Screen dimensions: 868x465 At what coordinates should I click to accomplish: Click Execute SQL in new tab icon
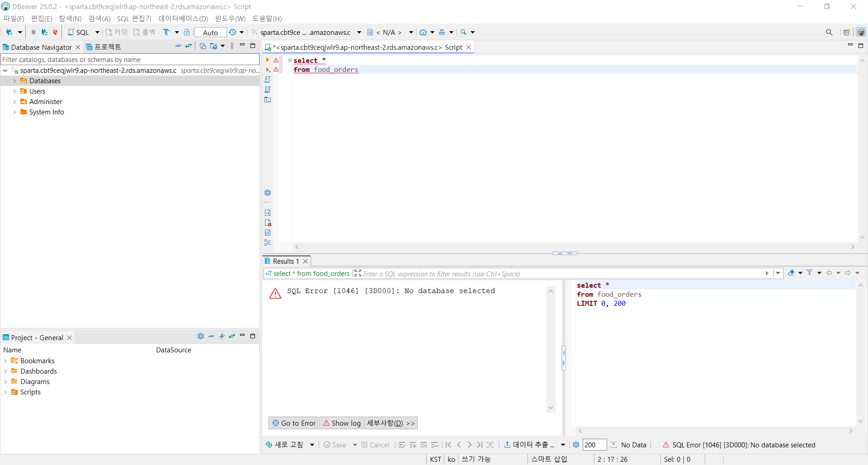pyautogui.click(x=268, y=70)
